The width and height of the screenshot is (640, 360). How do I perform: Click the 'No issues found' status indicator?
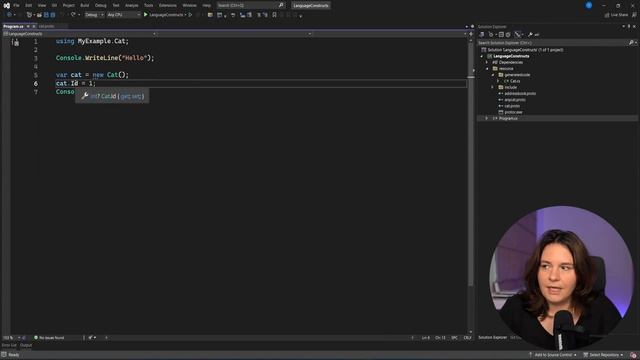click(49, 338)
